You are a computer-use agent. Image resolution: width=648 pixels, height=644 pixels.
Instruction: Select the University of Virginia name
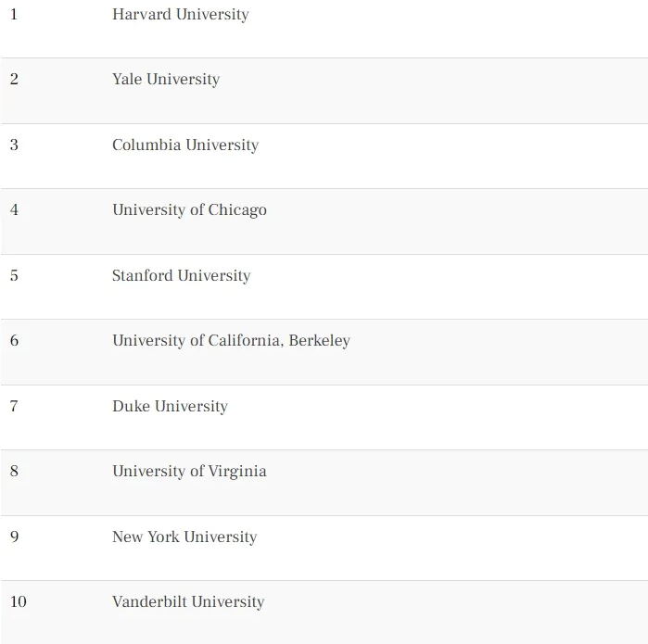(x=189, y=472)
